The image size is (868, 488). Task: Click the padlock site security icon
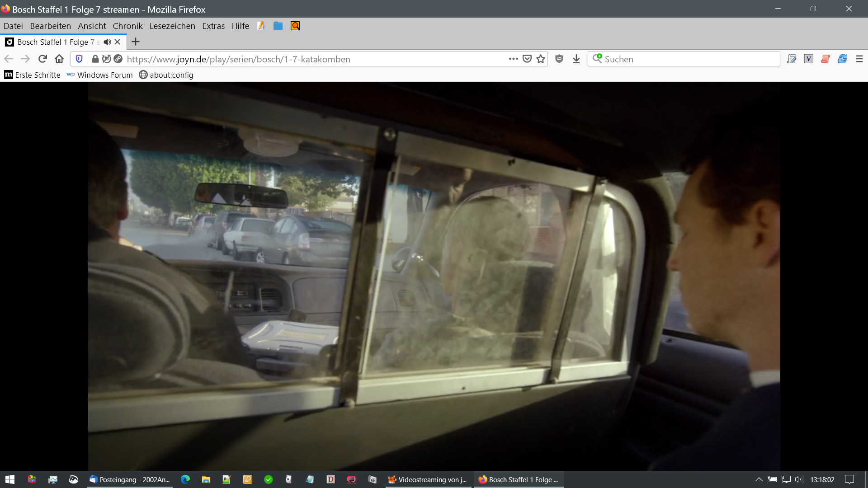coord(95,59)
